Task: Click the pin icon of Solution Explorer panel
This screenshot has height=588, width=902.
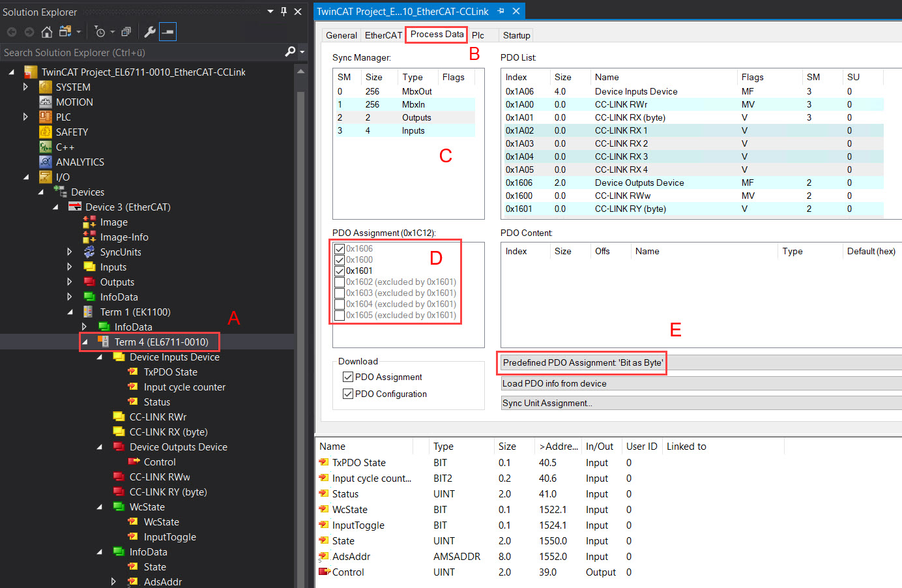Action: pyautogui.click(x=284, y=11)
